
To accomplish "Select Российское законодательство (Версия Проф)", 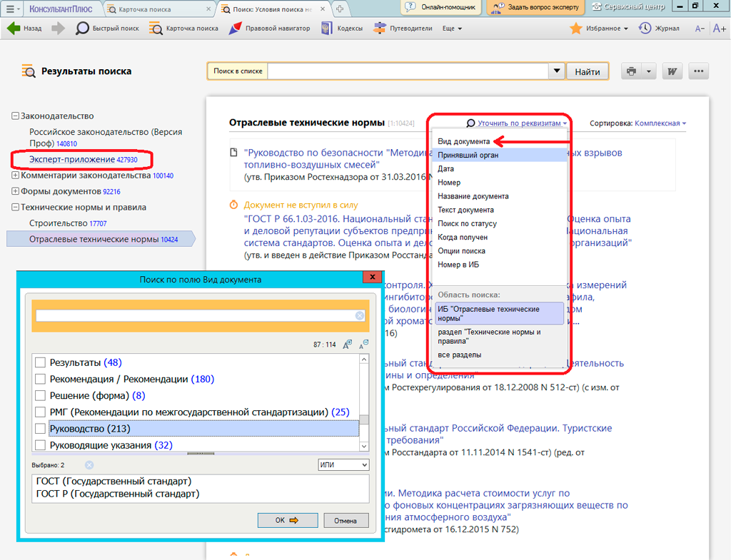I will click(x=106, y=138).
